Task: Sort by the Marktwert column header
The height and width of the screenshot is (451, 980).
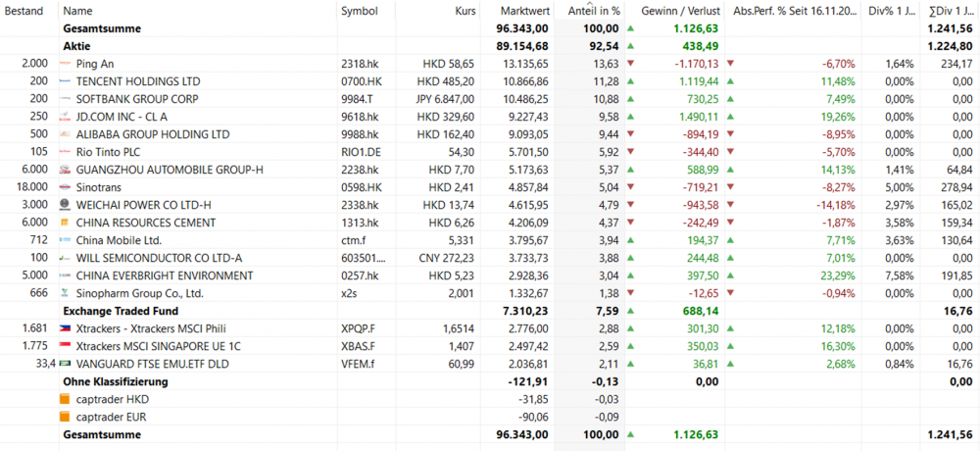Action: tap(523, 11)
